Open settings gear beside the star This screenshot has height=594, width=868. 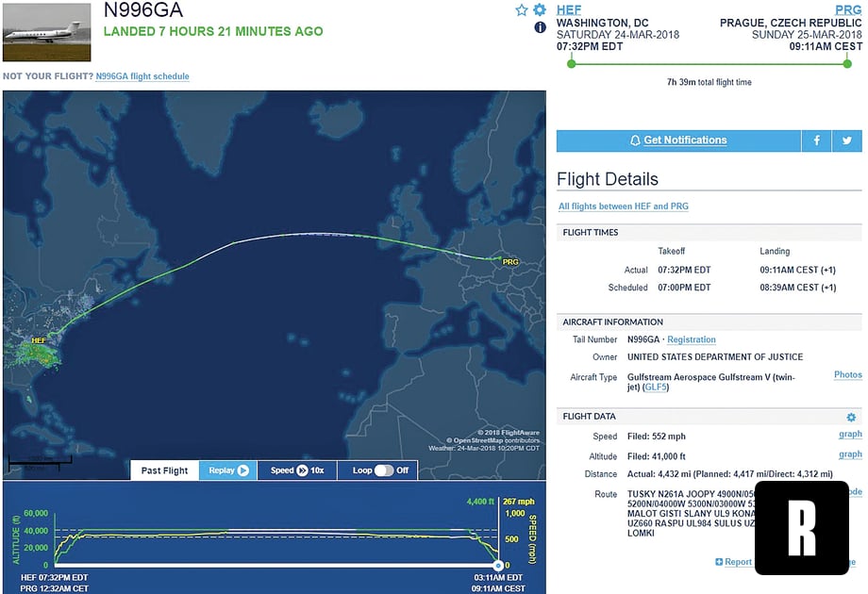[540, 10]
